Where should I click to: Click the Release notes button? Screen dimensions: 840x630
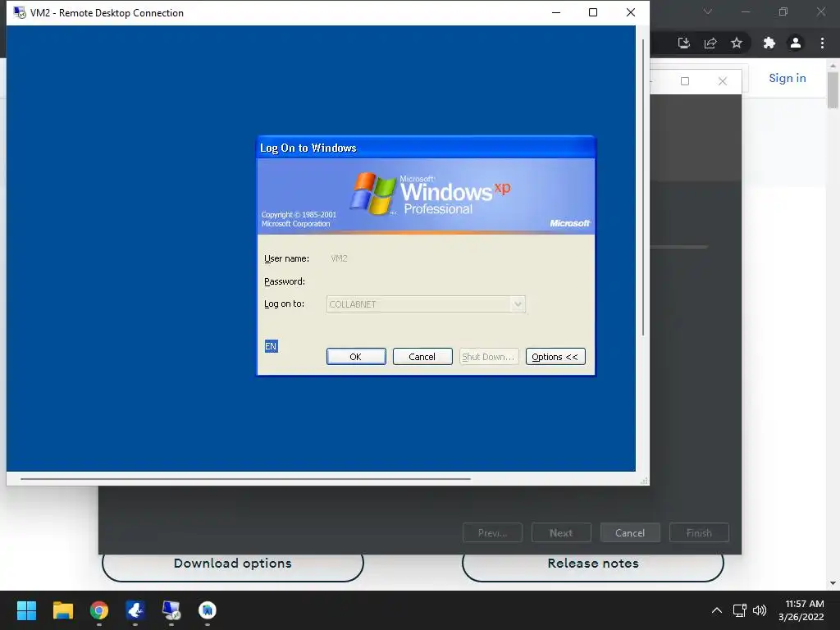[x=592, y=564]
